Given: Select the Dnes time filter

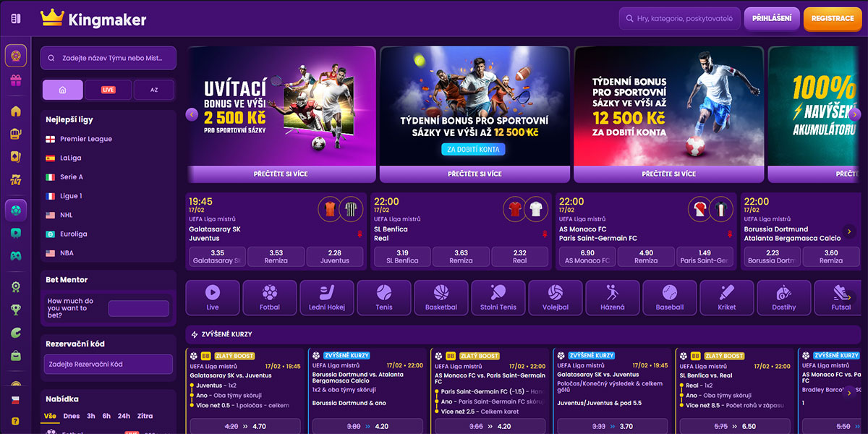Looking at the screenshot, I should 71,416.
